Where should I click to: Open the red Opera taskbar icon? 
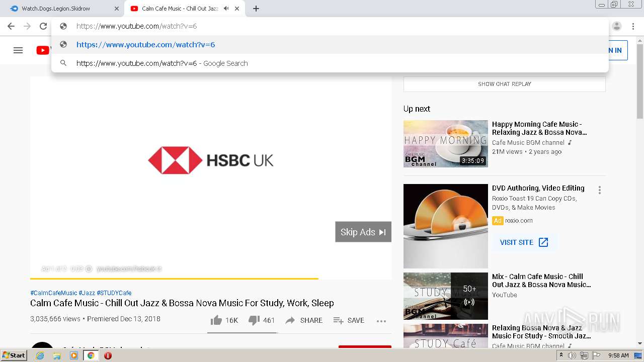click(x=108, y=355)
